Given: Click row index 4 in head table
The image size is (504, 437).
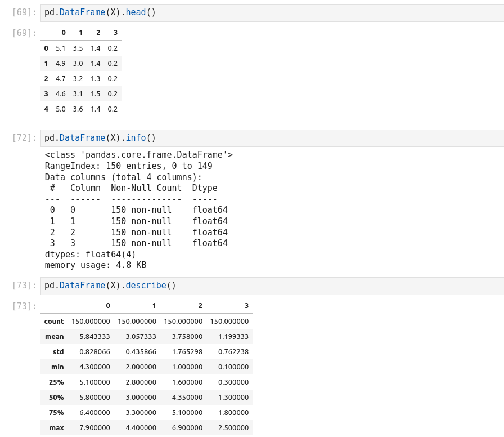Looking at the screenshot, I should point(46,109).
